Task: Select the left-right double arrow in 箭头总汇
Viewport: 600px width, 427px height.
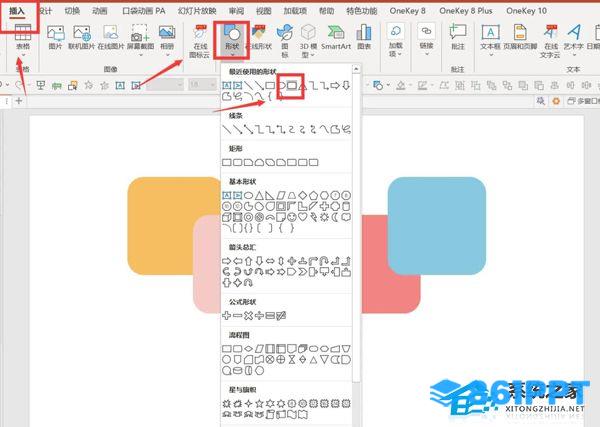Action: click(x=270, y=261)
